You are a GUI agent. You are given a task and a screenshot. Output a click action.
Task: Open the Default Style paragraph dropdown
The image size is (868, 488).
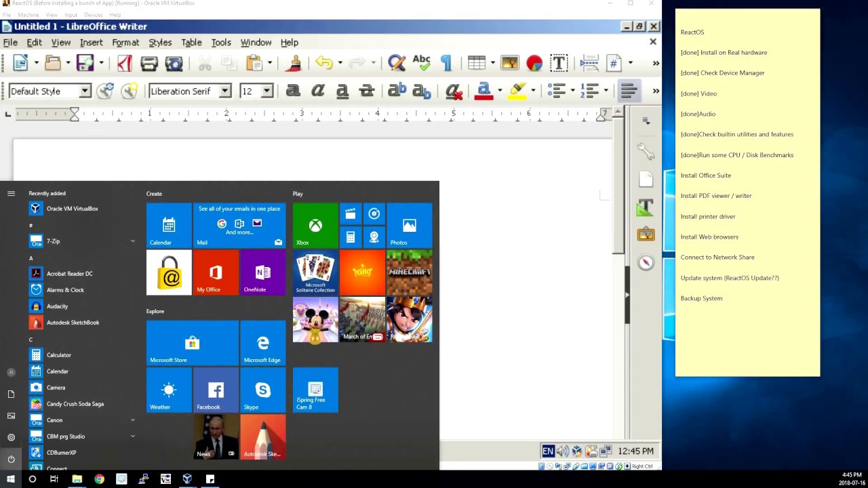click(x=85, y=91)
